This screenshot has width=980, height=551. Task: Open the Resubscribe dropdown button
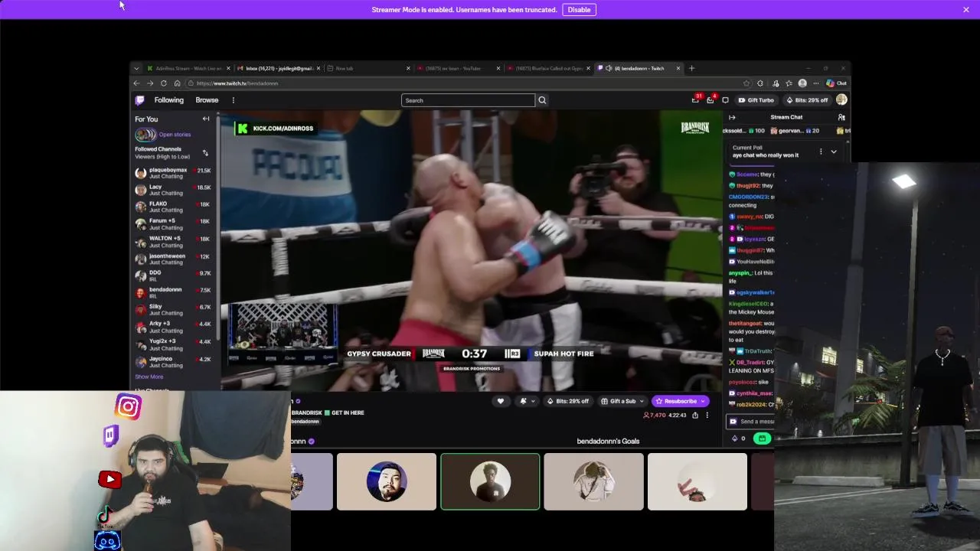pyautogui.click(x=680, y=401)
